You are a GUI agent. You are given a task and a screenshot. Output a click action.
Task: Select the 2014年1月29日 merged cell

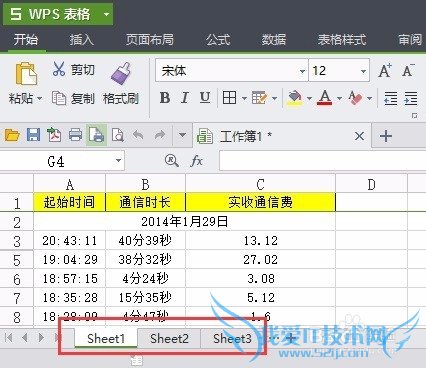pos(184,222)
